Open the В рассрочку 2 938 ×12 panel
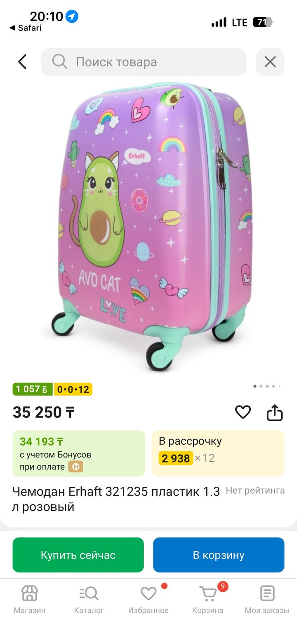297x644 pixels. click(x=218, y=453)
